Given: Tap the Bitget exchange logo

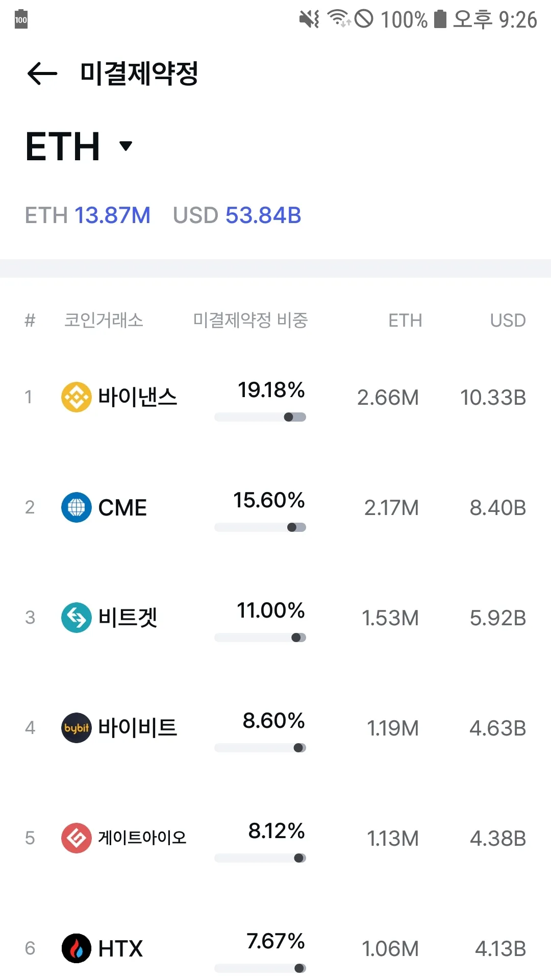Looking at the screenshot, I should [x=77, y=618].
